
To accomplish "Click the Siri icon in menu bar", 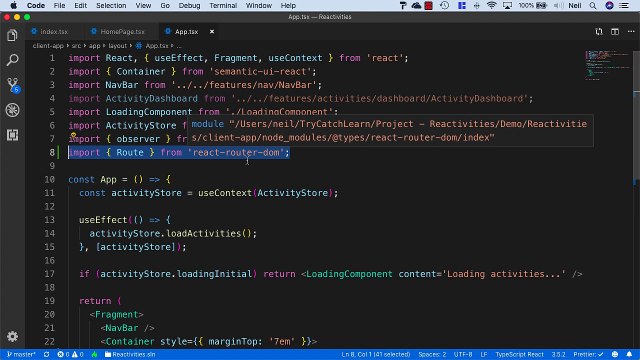I will point(609,5).
